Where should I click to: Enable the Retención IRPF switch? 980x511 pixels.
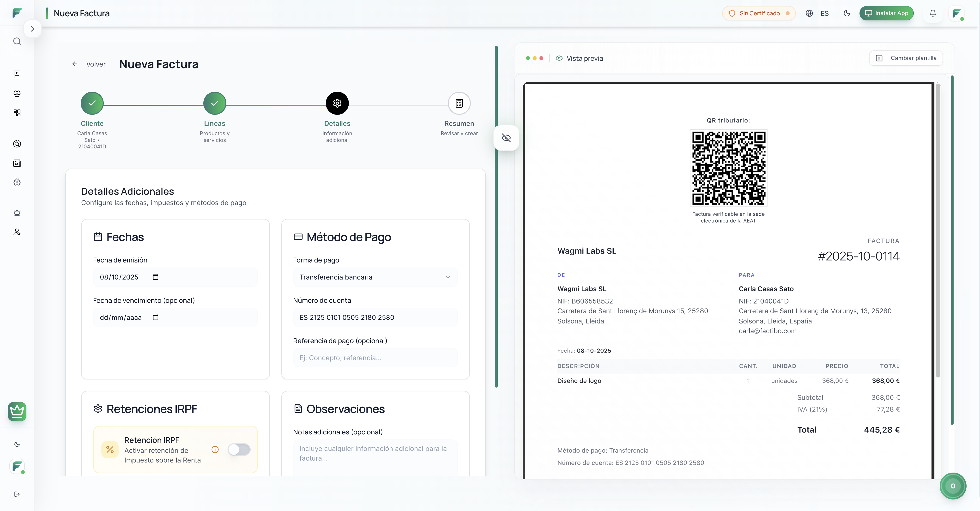239,449
